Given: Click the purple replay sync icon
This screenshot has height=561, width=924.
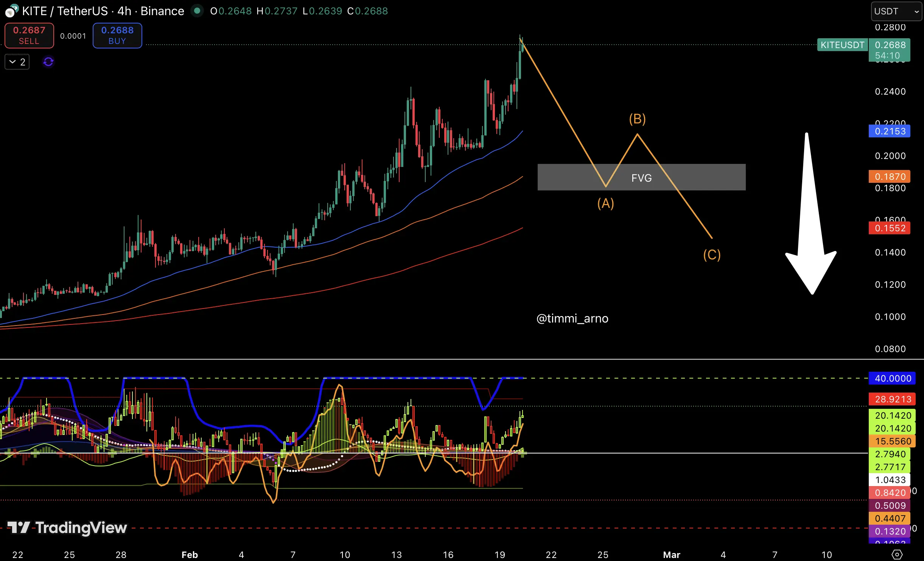Looking at the screenshot, I should tap(48, 62).
